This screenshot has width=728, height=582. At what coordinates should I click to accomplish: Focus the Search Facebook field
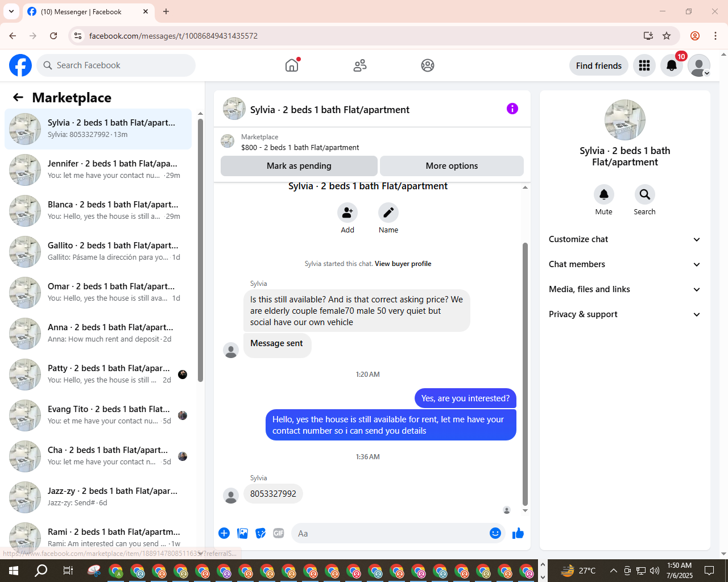(x=116, y=65)
